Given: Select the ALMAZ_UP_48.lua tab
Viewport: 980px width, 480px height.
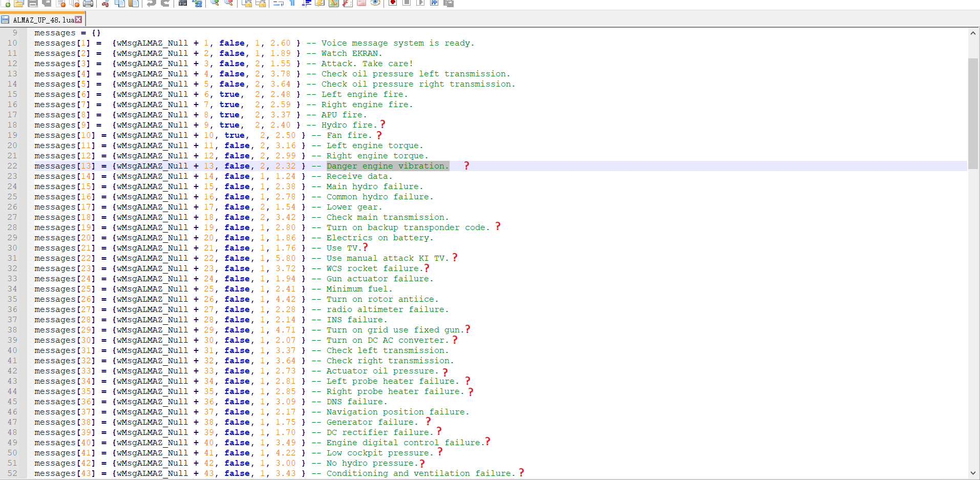Looking at the screenshot, I should point(43,20).
